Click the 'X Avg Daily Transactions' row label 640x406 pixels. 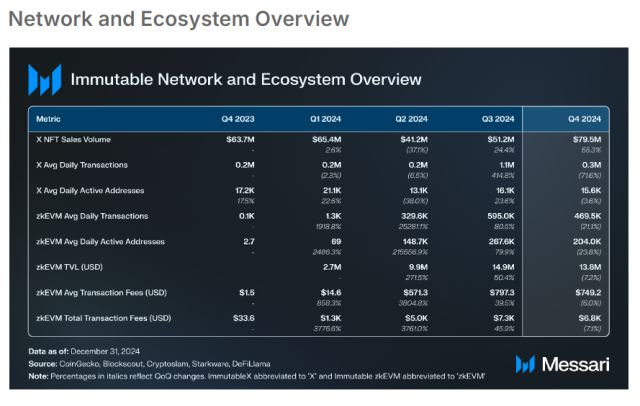(82, 164)
